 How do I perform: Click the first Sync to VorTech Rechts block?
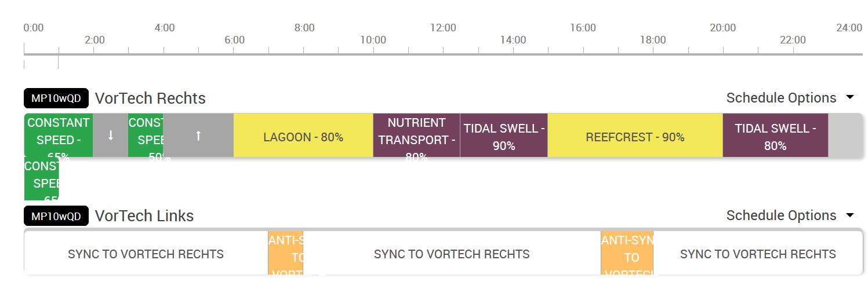(146, 254)
